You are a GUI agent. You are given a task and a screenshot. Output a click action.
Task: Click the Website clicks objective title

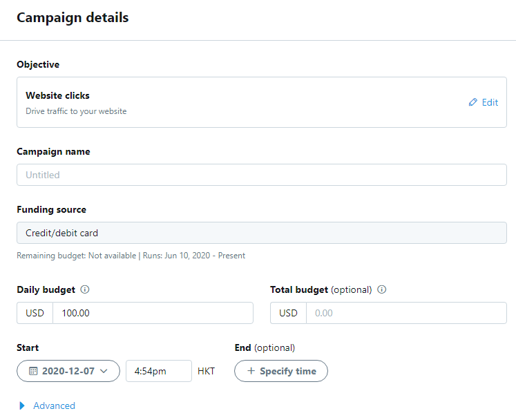(x=57, y=95)
